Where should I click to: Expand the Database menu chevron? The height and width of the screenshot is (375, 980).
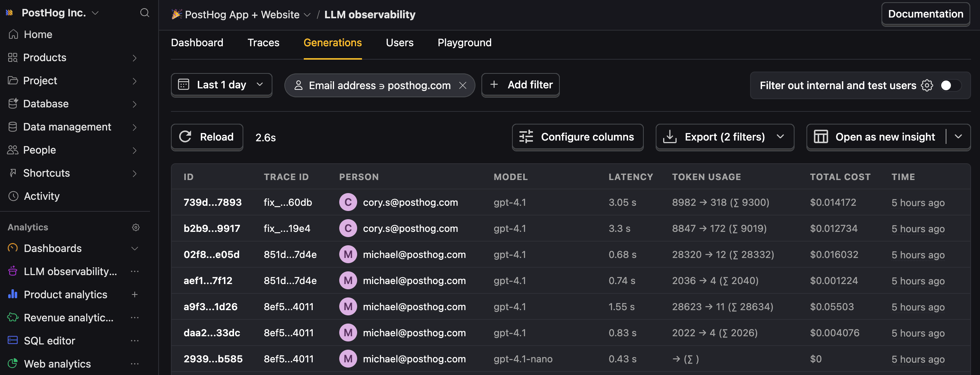click(135, 104)
